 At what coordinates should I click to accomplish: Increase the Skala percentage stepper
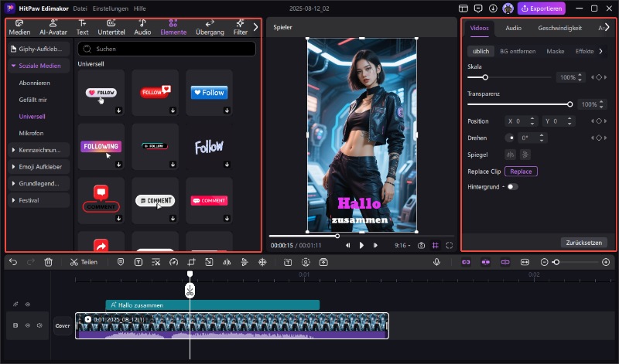point(580,75)
